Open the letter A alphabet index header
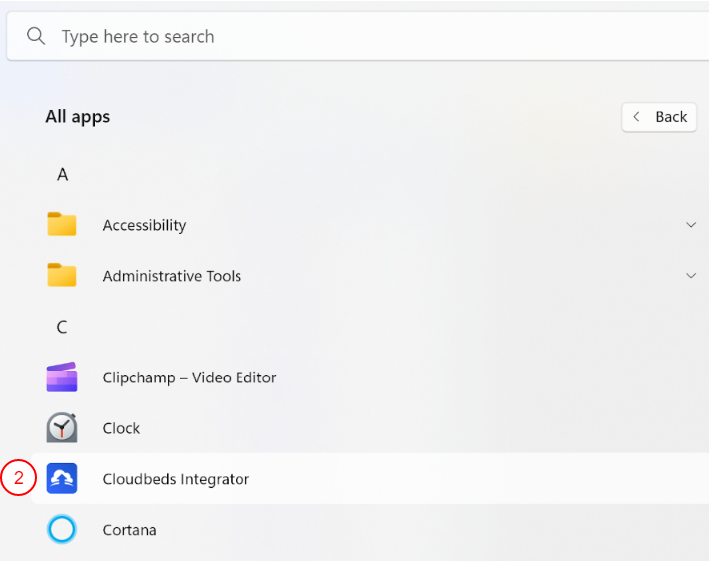Screen dimensions: 709x561 [62, 175]
